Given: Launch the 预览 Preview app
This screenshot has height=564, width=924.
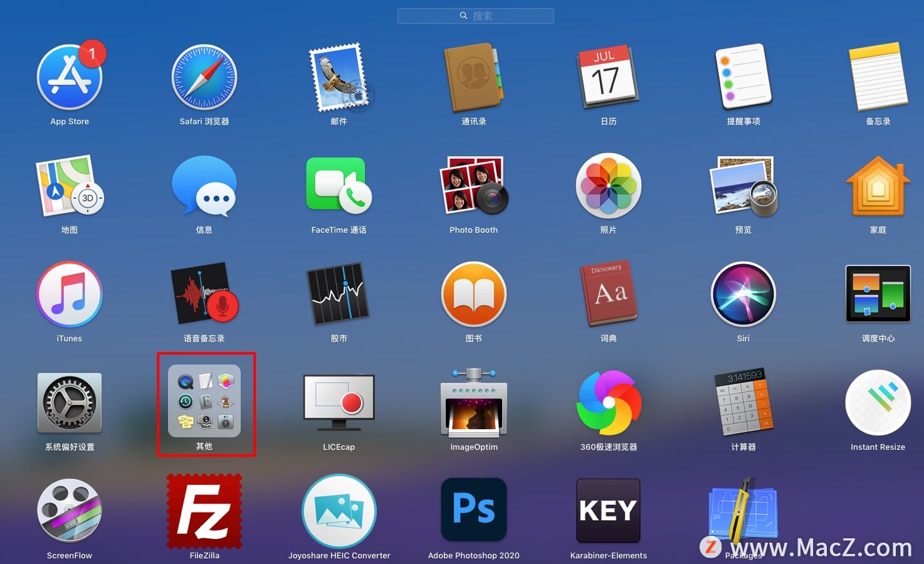Looking at the screenshot, I should click(743, 186).
